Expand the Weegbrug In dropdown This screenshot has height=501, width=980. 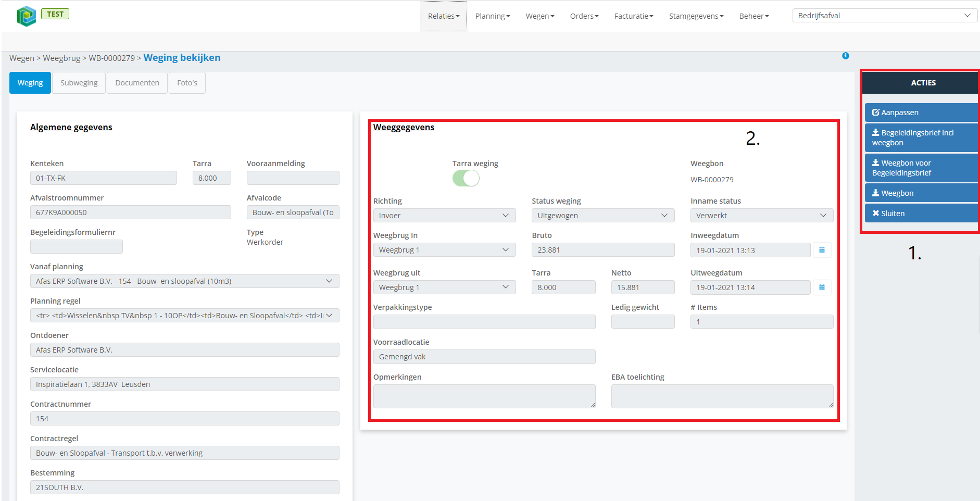pos(444,250)
